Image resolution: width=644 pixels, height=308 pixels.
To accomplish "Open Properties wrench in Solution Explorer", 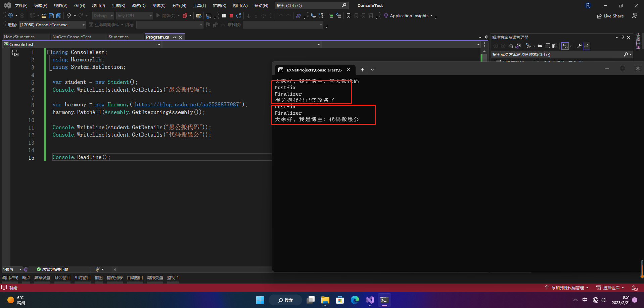I will coord(579,46).
